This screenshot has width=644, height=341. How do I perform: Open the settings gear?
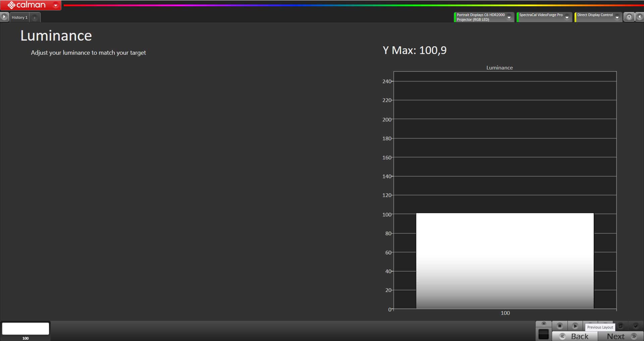629,17
